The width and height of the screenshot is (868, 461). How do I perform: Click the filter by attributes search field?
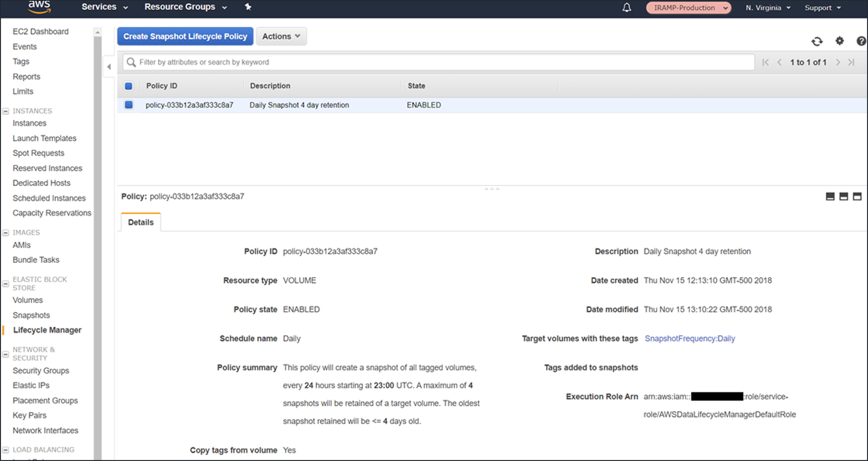click(x=438, y=62)
